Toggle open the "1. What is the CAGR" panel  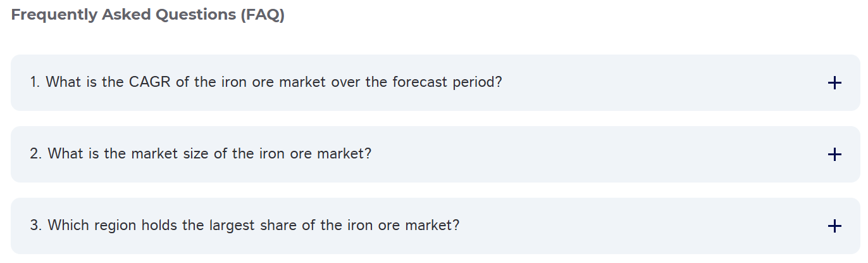point(435,82)
